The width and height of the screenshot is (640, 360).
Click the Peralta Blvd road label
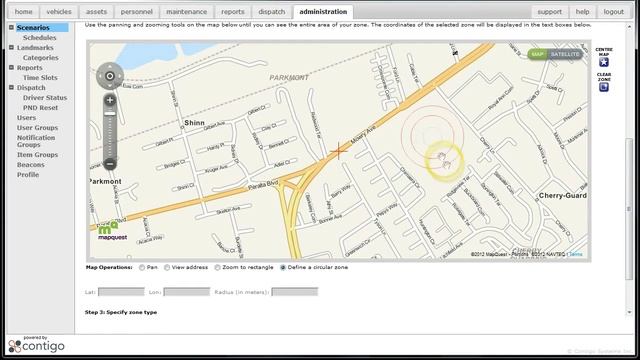263,185
